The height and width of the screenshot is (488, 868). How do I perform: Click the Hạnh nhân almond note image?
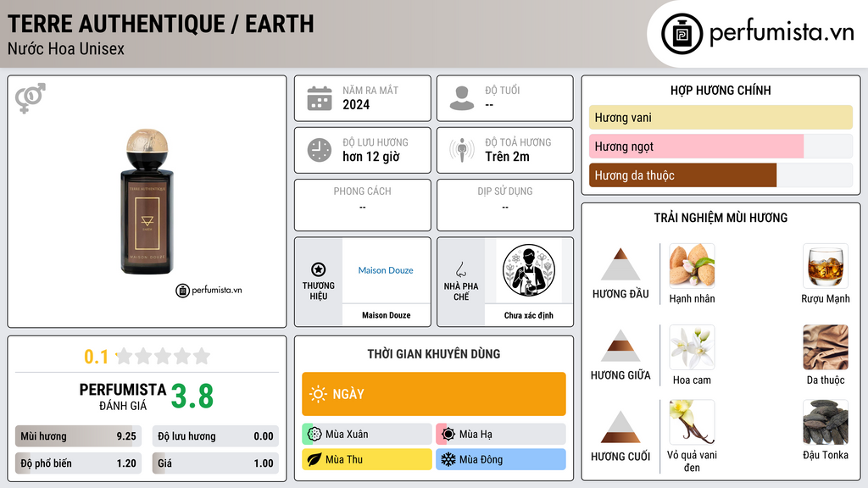pyautogui.click(x=692, y=266)
